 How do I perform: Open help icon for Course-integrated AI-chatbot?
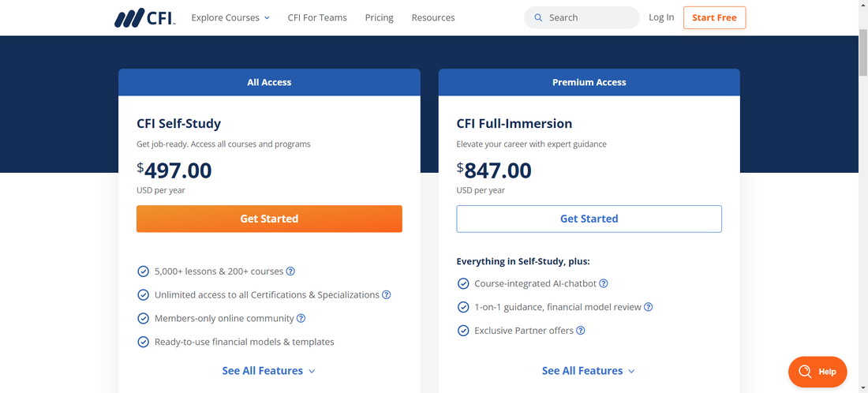coord(604,283)
